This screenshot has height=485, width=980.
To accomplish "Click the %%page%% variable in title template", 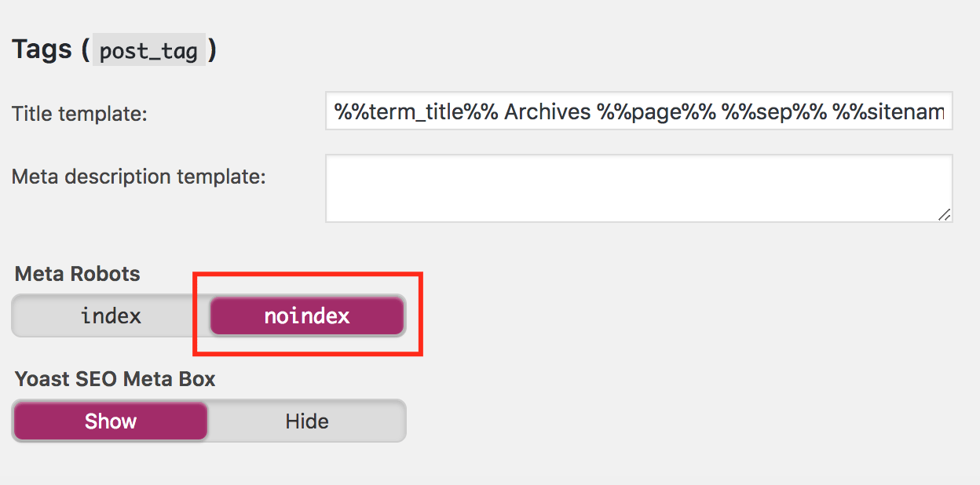I will pos(656,111).
